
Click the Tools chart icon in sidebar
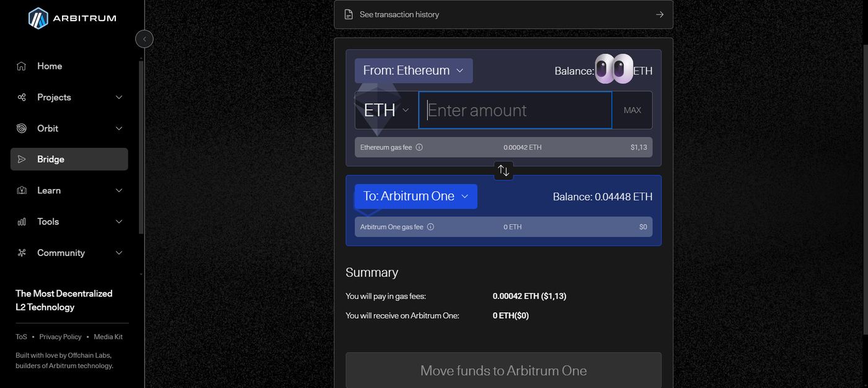[x=22, y=221]
